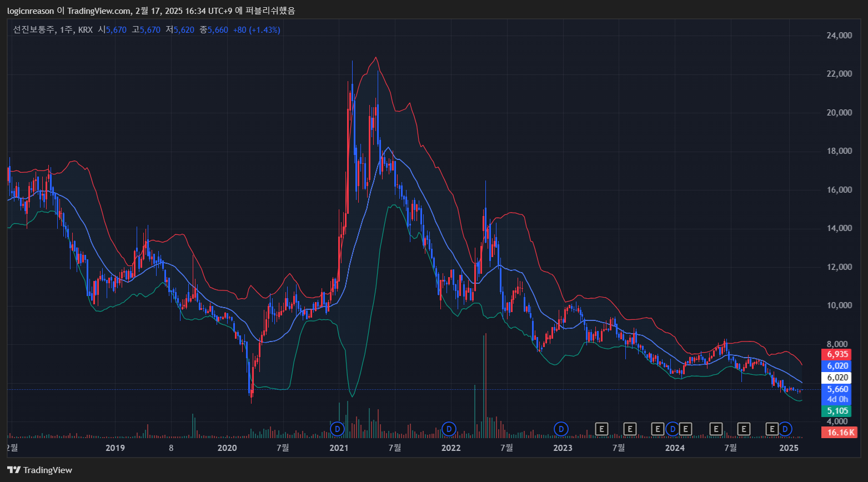
Task: Click the KRX exchange label
Action: point(86,29)
